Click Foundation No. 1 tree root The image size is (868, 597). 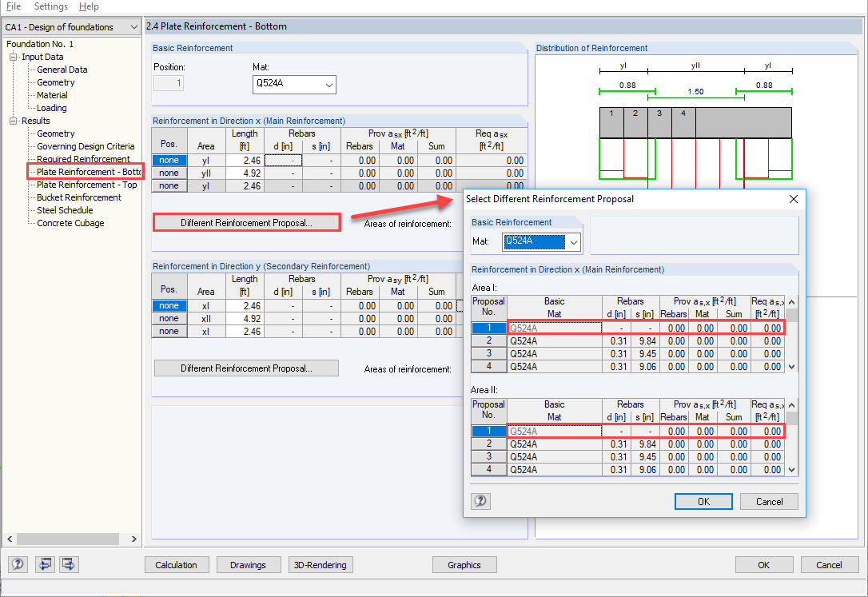pos(40,44)
